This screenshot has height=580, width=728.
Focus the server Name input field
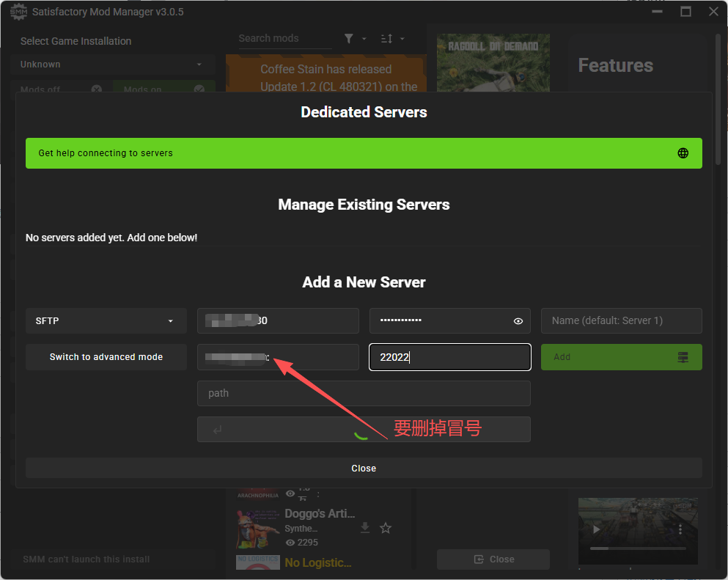point(621,321)
